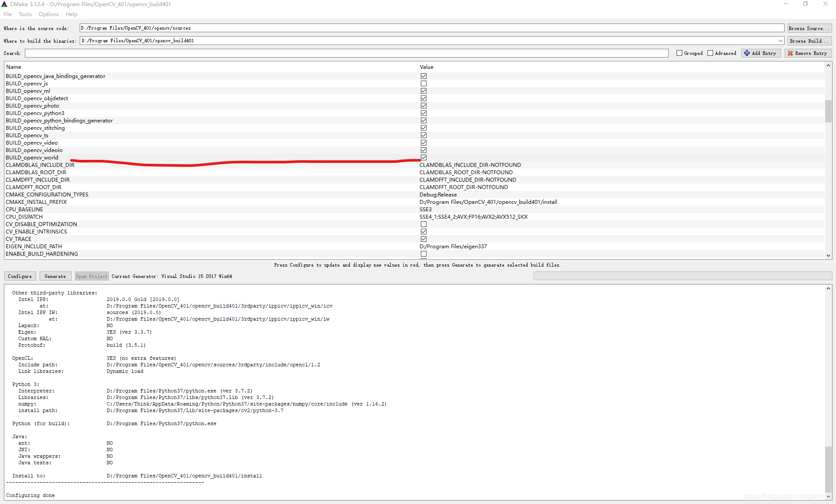Viewport: 836px width, 504px height.
Task: Open the Help menu
Action: [x=71, y=14]
